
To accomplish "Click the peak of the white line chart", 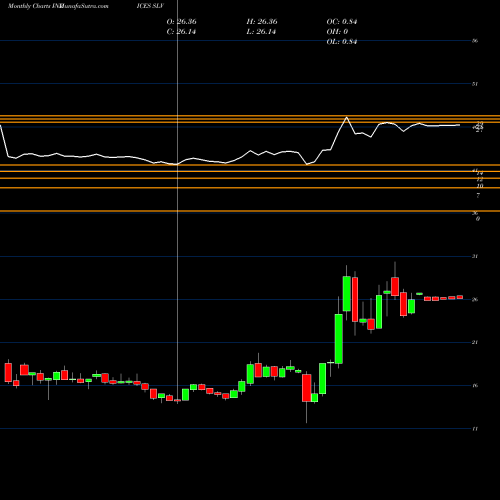I will (x=347, y=117).
